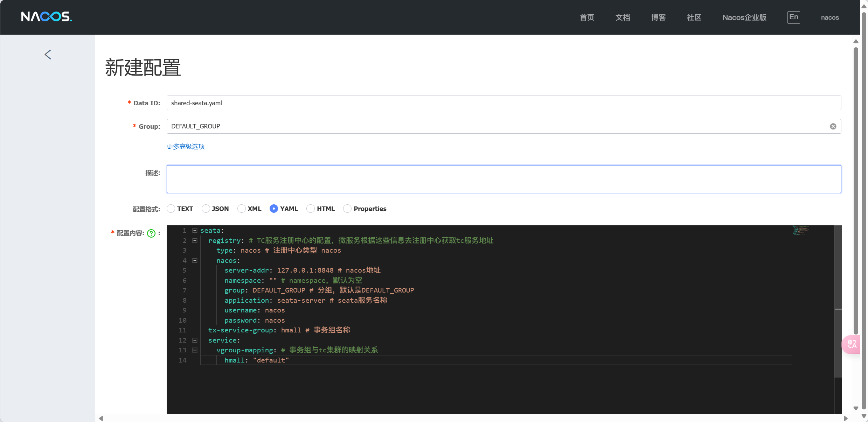Click the back arrow icon

pyautogui.click(x=48, y=55)
